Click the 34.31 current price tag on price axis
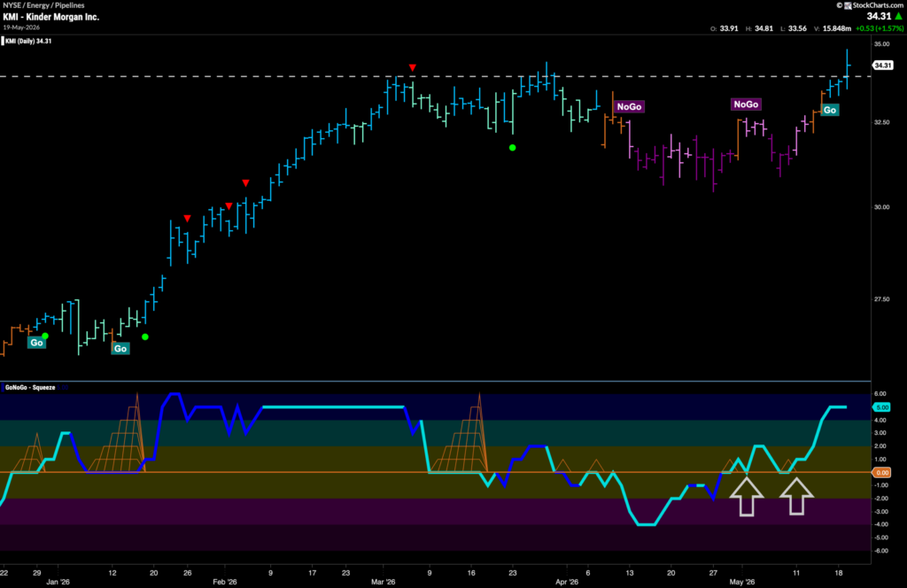 coord(883,66)
